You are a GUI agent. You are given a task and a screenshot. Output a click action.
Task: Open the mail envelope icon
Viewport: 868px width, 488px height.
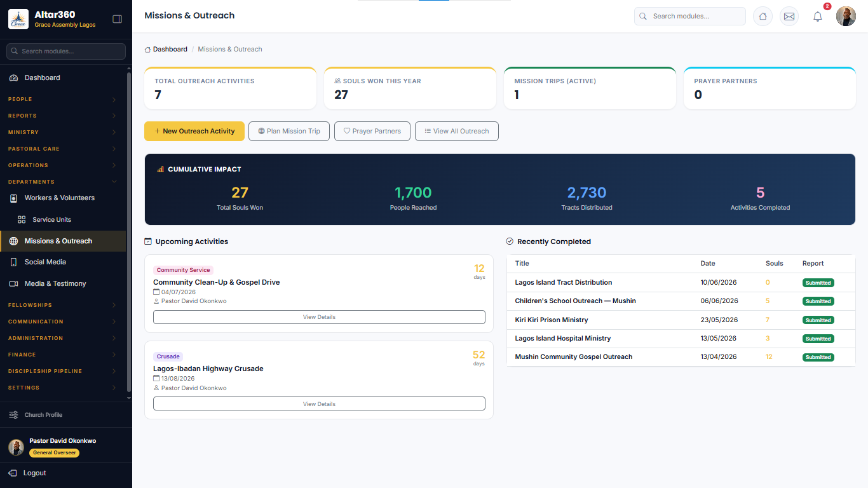coord(789,17)
